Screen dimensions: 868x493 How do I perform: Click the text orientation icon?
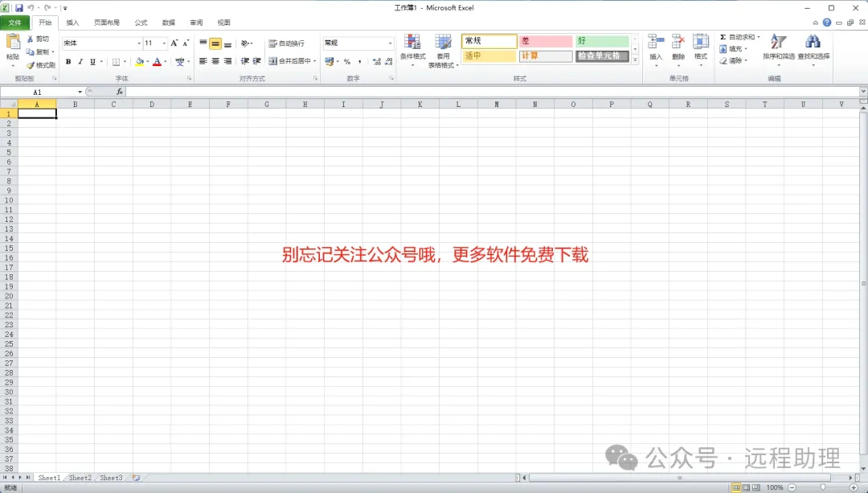point(245,43)
